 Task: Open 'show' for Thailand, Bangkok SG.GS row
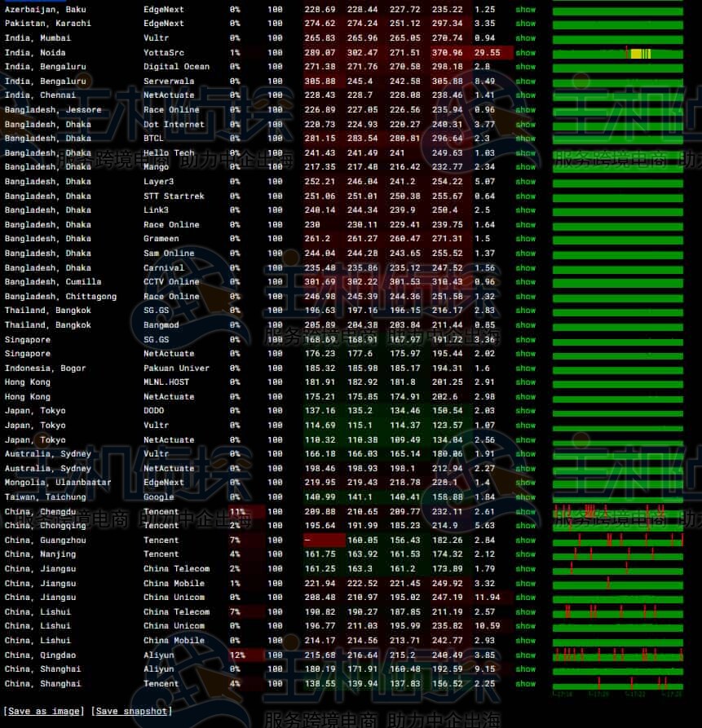(x=525, y=310)
